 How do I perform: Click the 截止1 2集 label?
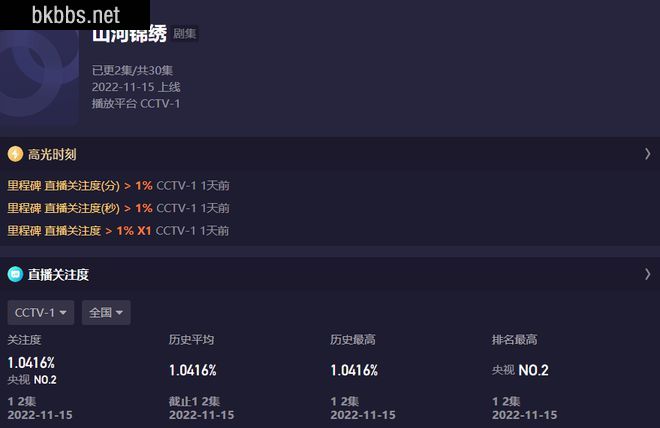coord(194,401)
